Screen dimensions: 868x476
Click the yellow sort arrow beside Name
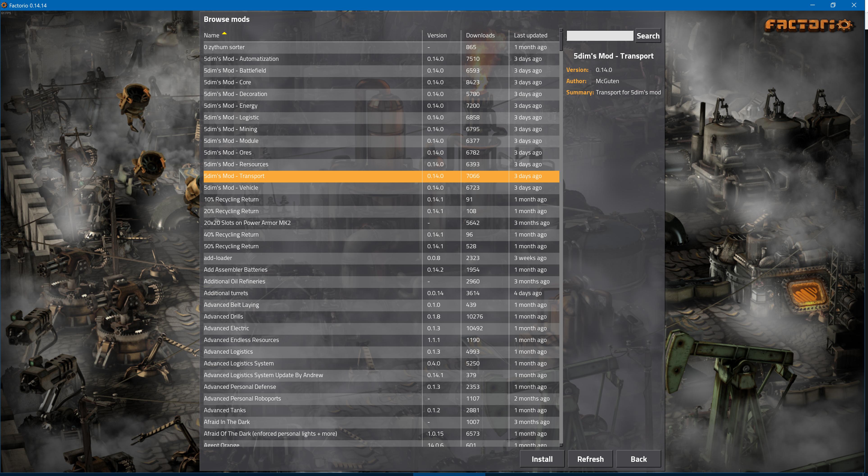(x=224, y=33)
